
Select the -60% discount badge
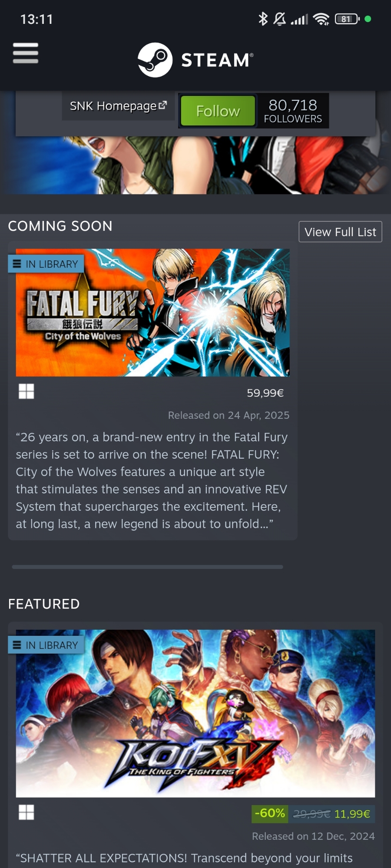coord(270,814)
